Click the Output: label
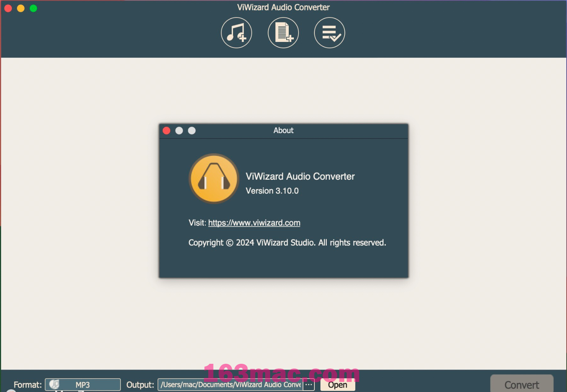Image resolution: width=567 pixels, height=392 pixels. pyautogui.click(x=140, y=385)
